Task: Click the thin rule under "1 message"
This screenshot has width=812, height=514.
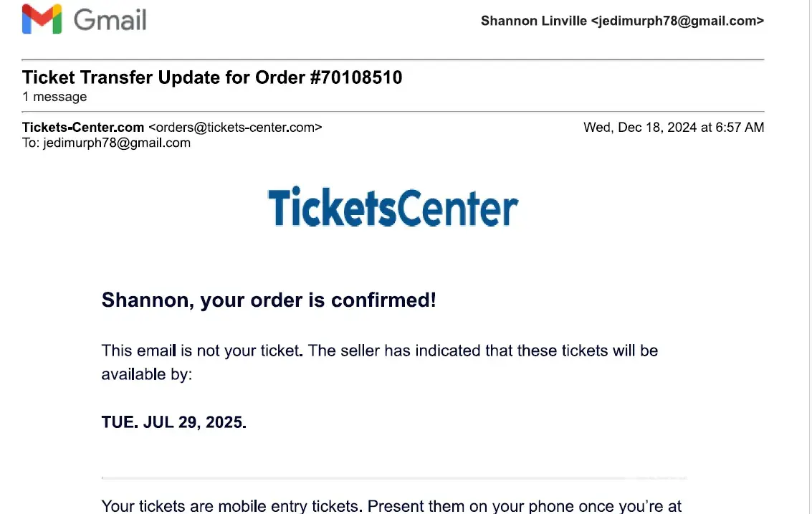Action: coord(393,112)
